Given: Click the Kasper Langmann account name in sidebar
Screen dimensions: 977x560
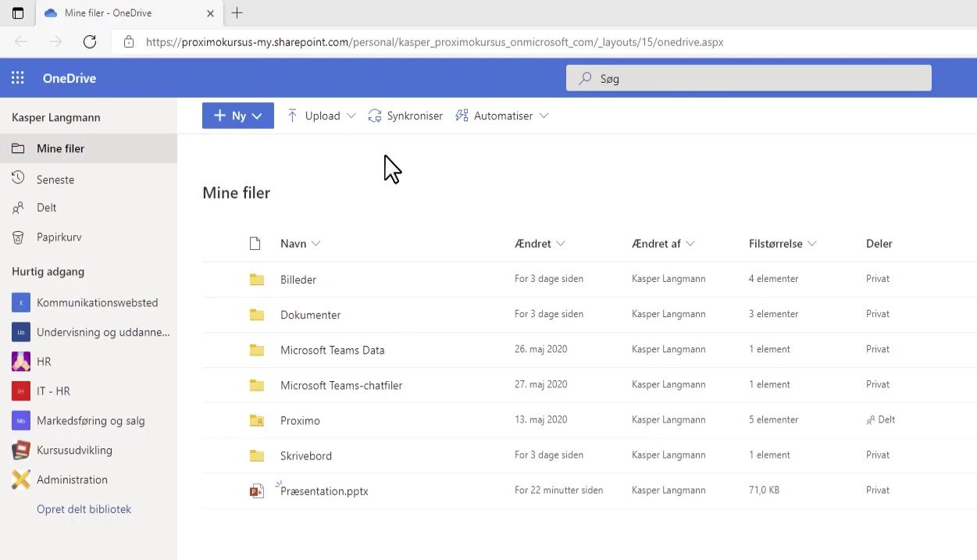Looking at the screenshot, I should (x=56, y=117).
